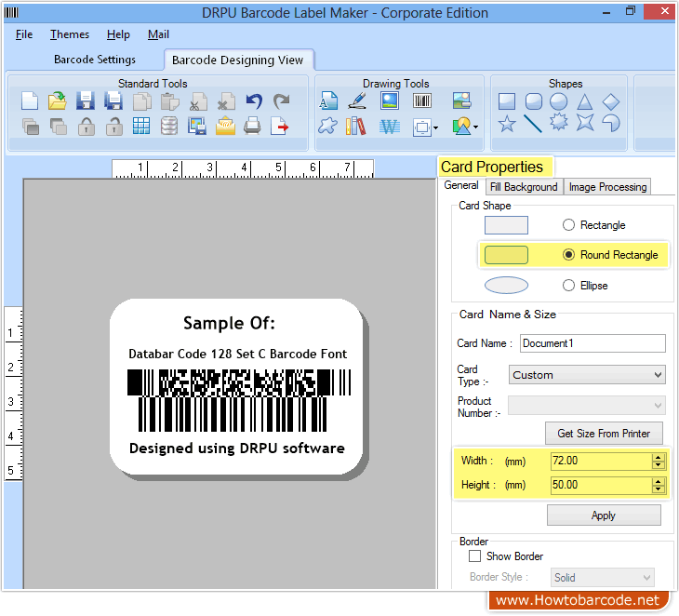
Task: Click the Email envelope icon
Action: [225, 126]
